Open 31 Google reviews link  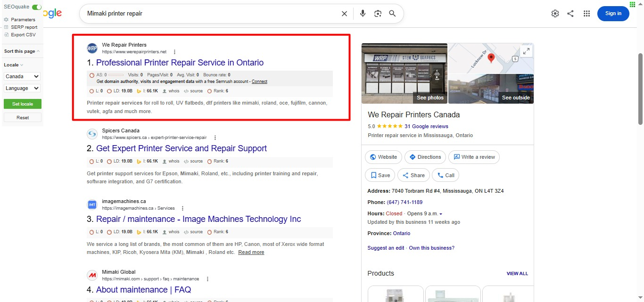(426, 126)
